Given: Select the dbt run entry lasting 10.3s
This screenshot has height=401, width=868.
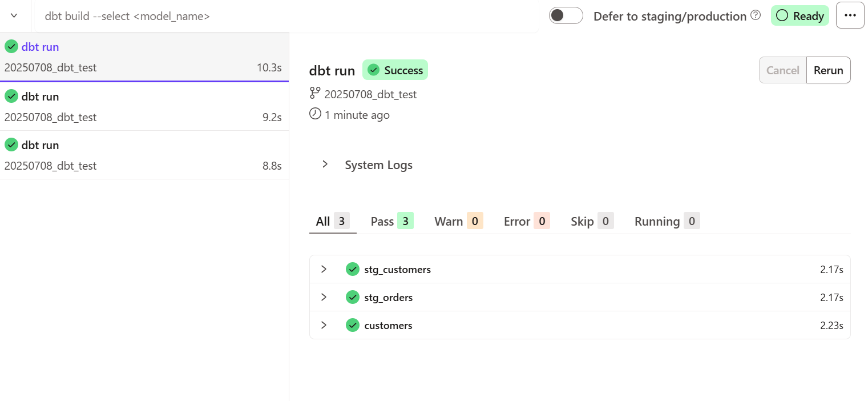Looking at the screenshot, I should pos(143,57).
